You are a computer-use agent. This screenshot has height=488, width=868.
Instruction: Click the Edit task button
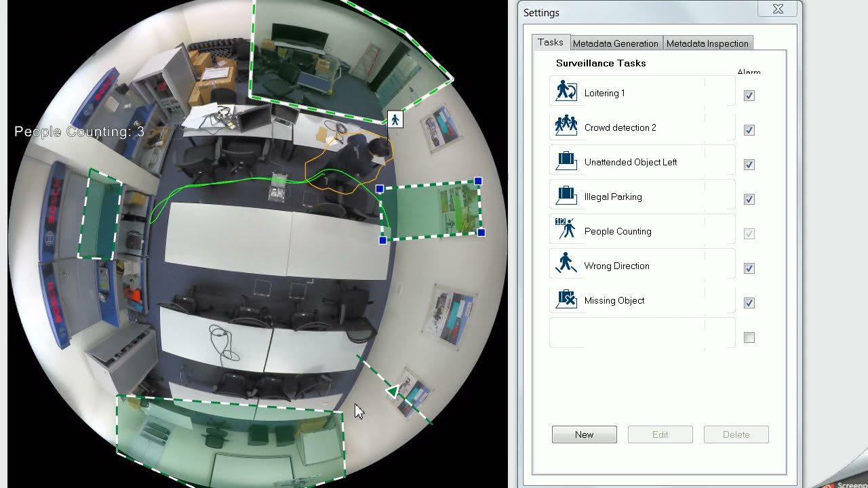pyautogui.click(x=660, y=434)
